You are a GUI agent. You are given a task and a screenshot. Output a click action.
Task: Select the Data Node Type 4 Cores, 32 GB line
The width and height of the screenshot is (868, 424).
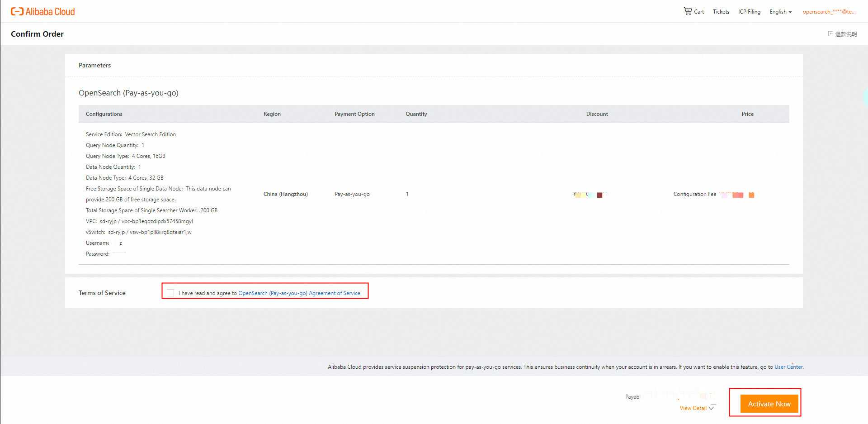[125, 178]
